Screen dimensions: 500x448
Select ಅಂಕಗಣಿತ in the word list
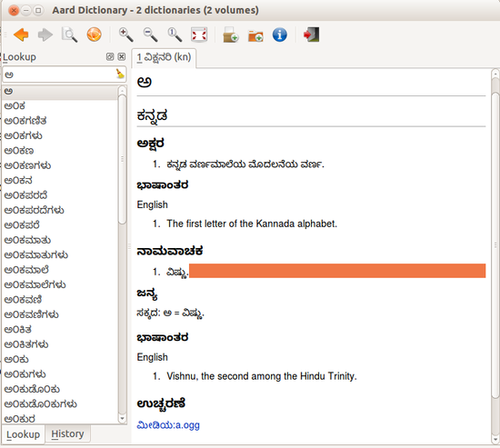point(60,121)
